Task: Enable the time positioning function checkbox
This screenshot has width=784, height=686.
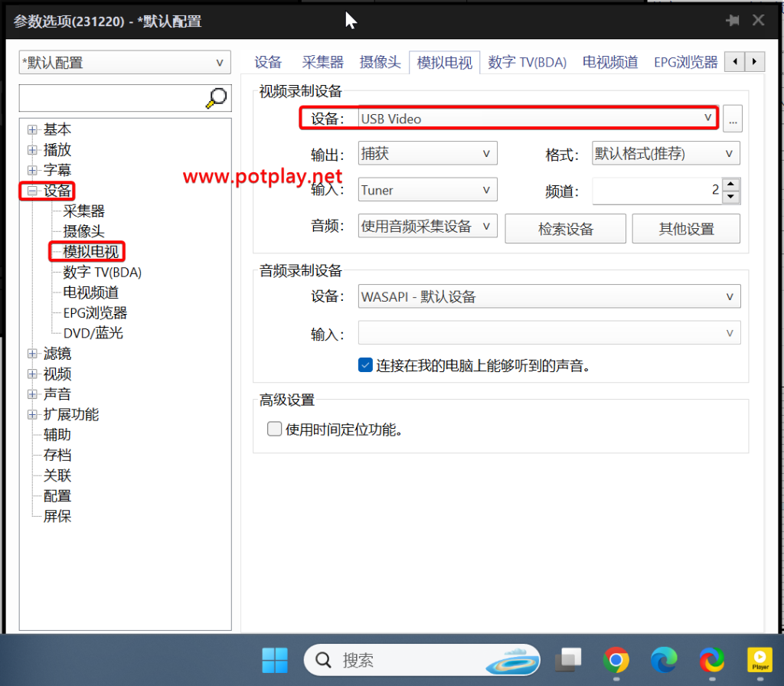Action: click(274, 429)
